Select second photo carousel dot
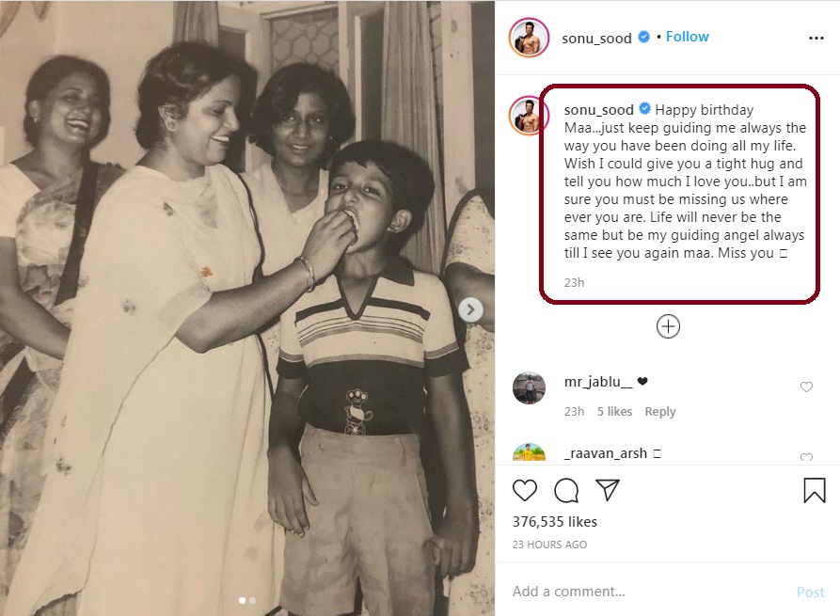 click(252, 600)
